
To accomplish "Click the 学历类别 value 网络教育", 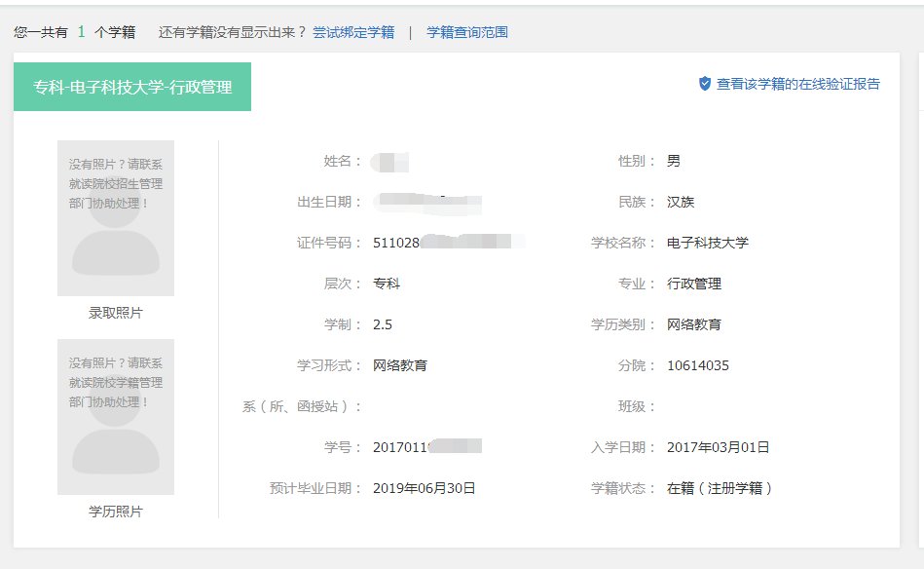I will pyautogui.click(x=693, y=324).
